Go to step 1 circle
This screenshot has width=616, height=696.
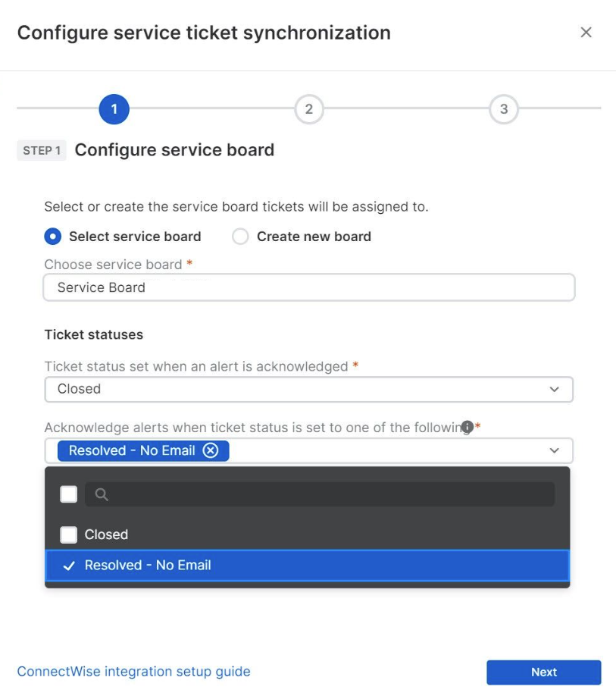tap(114, 109)
